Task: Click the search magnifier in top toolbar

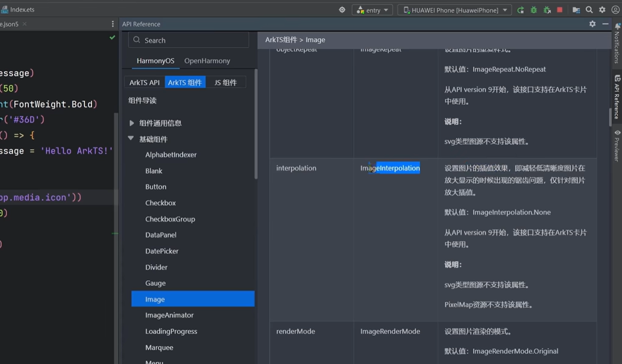Action: pos(589,10)
